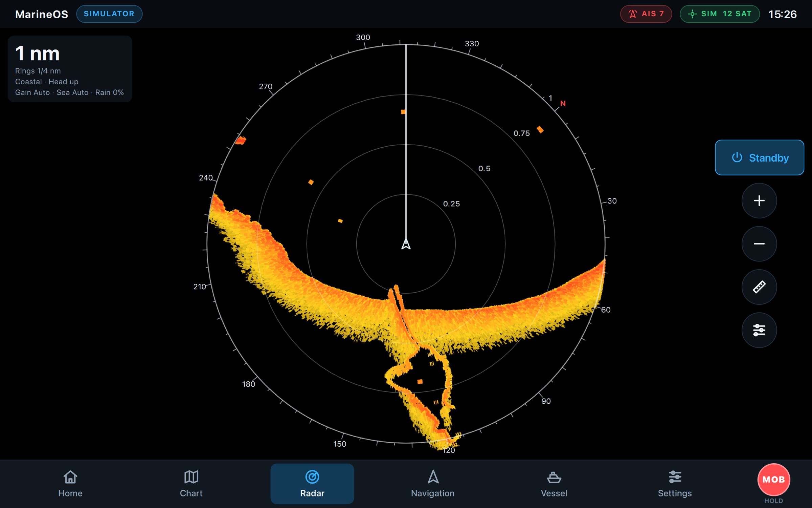Click the MarineOS title

click(x=42, y=14)
